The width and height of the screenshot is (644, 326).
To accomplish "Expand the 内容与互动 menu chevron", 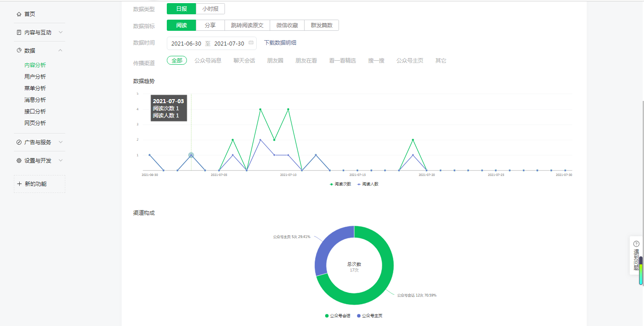I will point(61,33).
